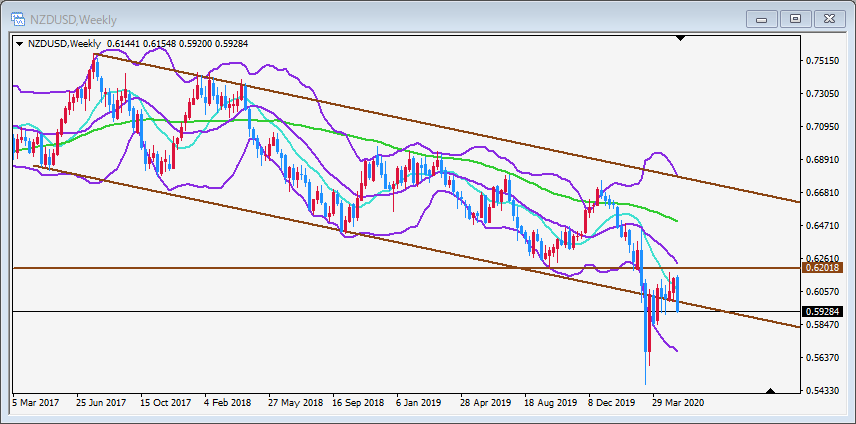Image resolution: width=856 pixels, height=424 pixels.
Task: Click the 0.73050 price scale value
Action: point(823,94)
